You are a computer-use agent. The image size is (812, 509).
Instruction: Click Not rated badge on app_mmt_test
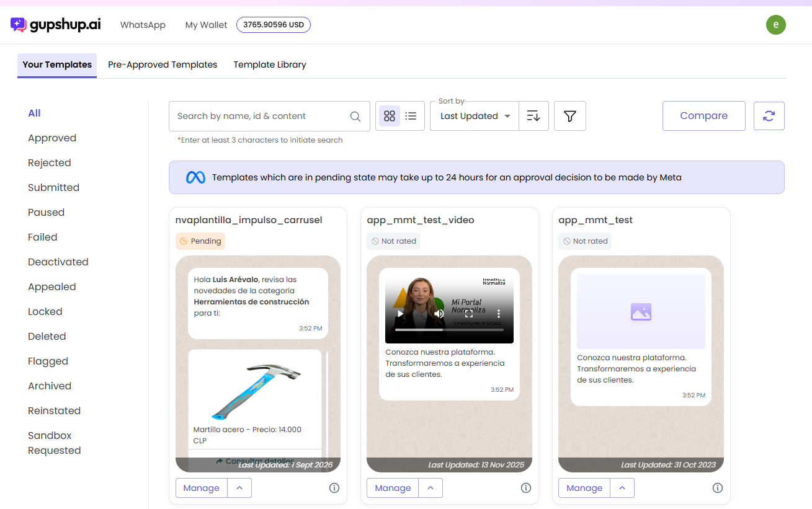tap(585, 241)
